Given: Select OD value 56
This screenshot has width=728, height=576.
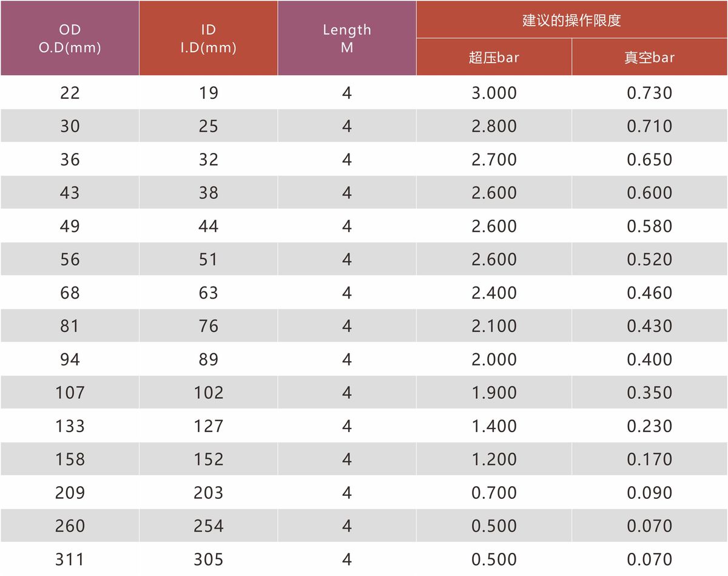Looking at the screenshot, I should click(70, 260).
